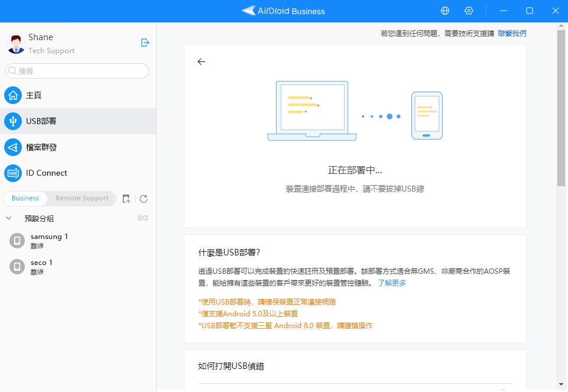
Task: Click the 什麼是USB部署? heading
Action: 229,252
